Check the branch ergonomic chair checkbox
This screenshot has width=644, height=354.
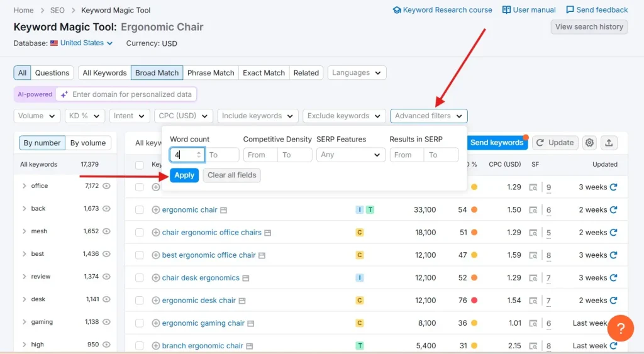click(140, 346)
